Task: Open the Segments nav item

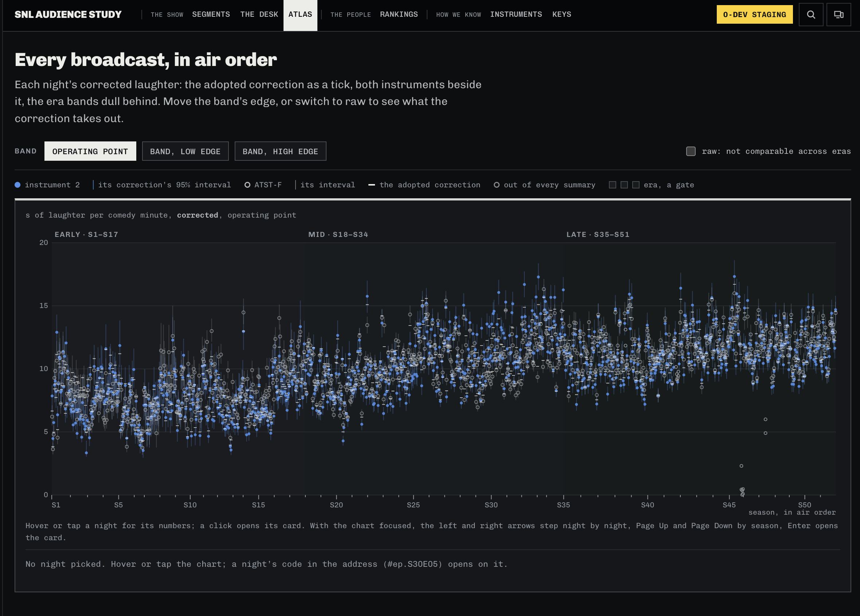Action: click(x=211, y=15)
